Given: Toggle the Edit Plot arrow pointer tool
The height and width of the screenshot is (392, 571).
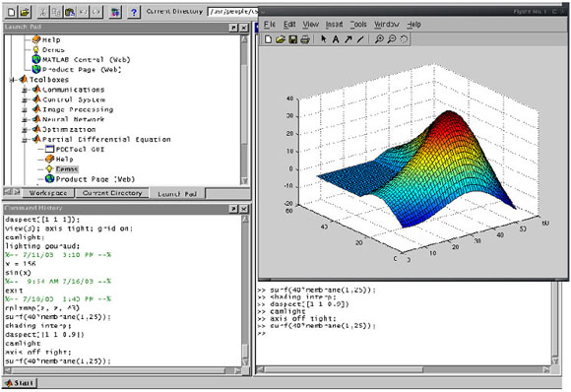Looking at the screenshot, I should point(323,39).
